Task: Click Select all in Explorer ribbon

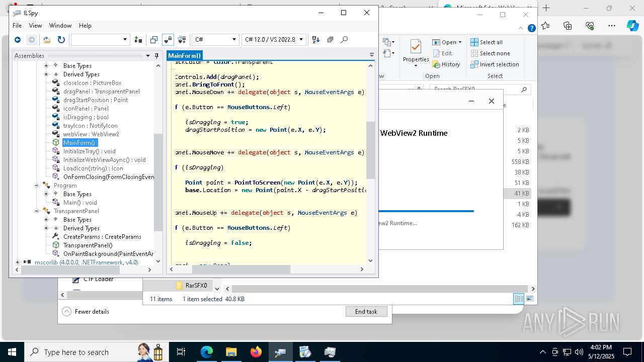Action: (486, 42)
